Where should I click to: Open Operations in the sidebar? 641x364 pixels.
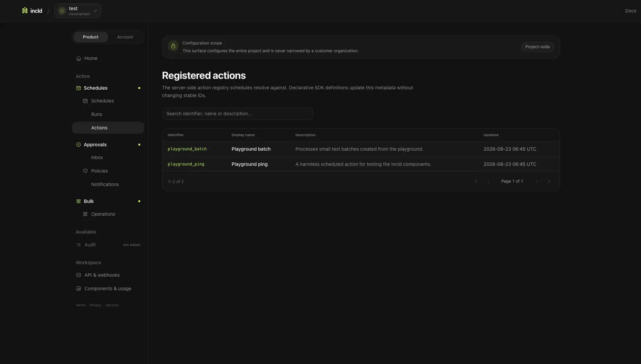(x=108, y=214)
